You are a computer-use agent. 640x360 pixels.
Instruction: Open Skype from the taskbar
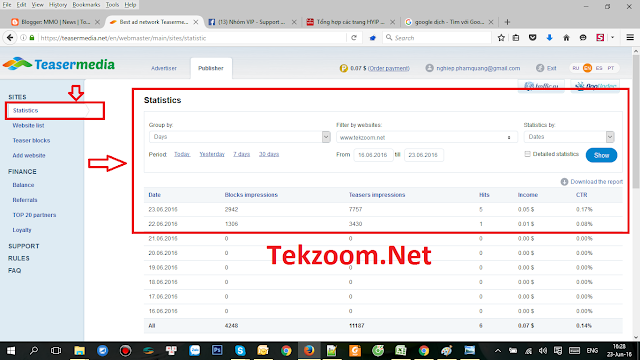240,351
